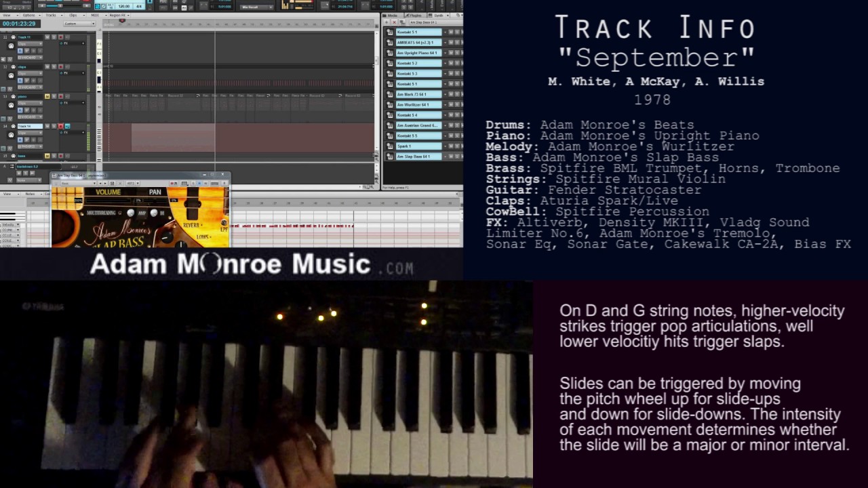Screen dimensions: 868x488
Task: Open Clips dropdown on Track 14
Action: point(30,133)
